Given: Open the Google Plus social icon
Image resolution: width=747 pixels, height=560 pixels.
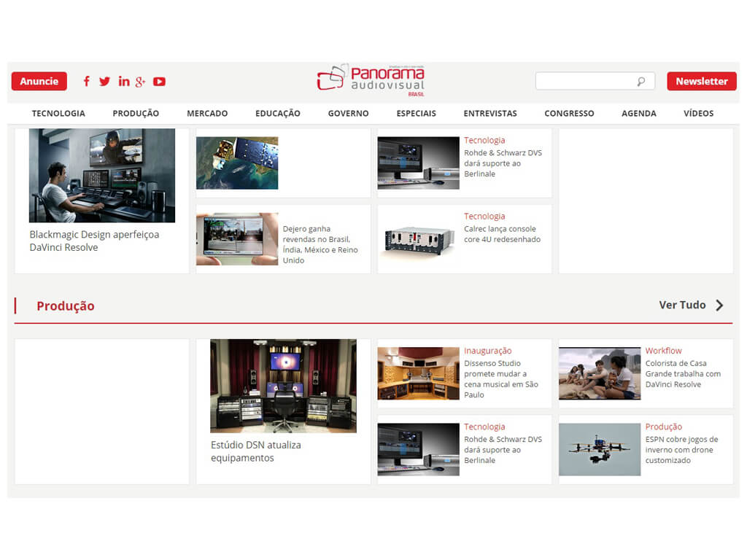Looking at the screenshot, I should click(140, 82).
